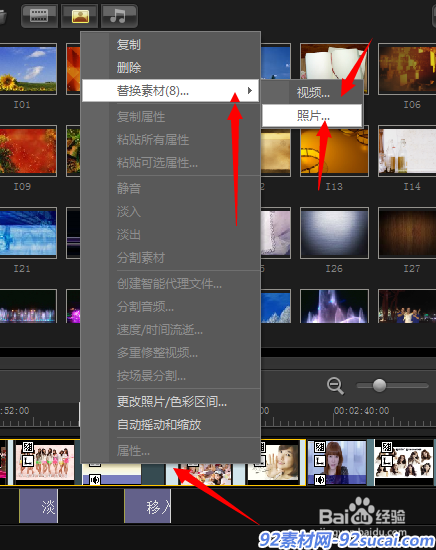Select the colorful-dress group timeline clip
Image resolution: width=436 pixels, height=550 pixels.
coord(45,462)
